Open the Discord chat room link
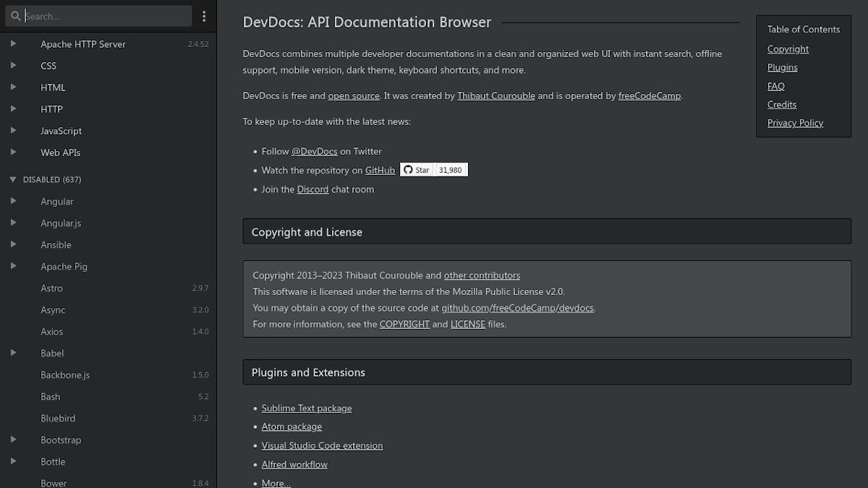This screenshot has height=488, width=868. click(312, 189)
